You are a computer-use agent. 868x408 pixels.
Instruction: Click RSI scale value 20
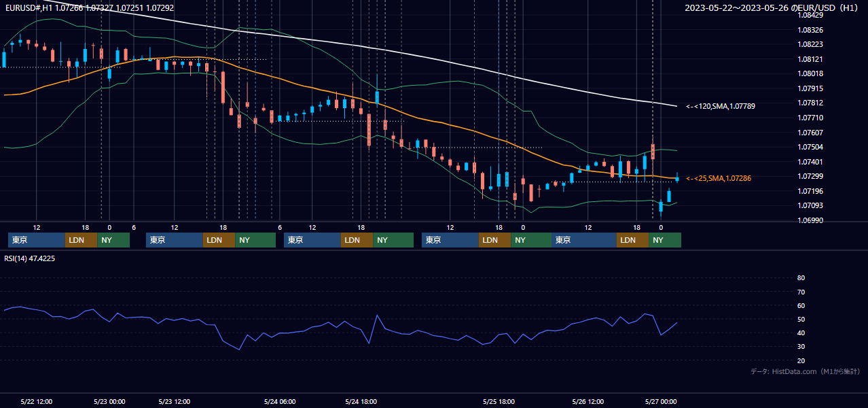point(801,360)
